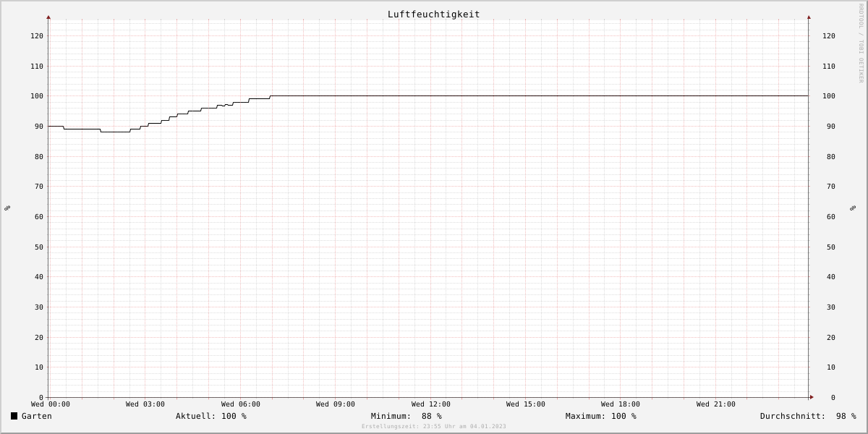Click the 10 label on the left axis

tap(39, 367)
